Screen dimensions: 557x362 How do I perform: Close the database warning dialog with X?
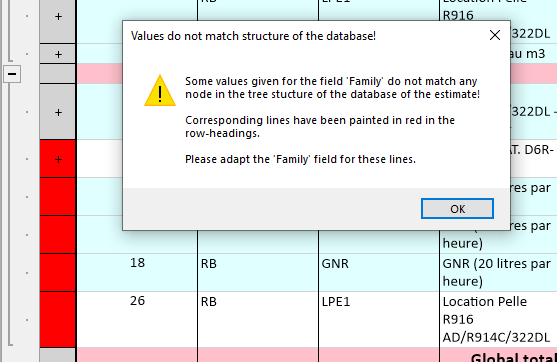click(x=495, y=35)
